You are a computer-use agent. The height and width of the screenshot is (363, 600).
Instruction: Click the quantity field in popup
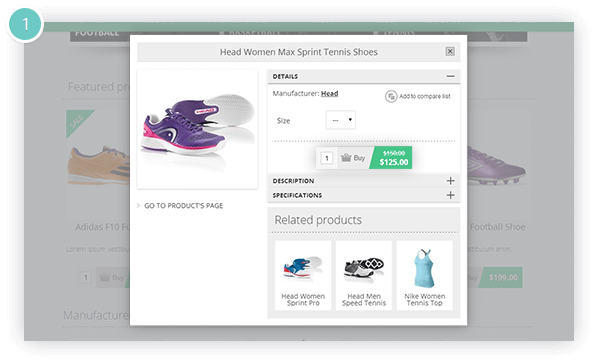(326, 158)
